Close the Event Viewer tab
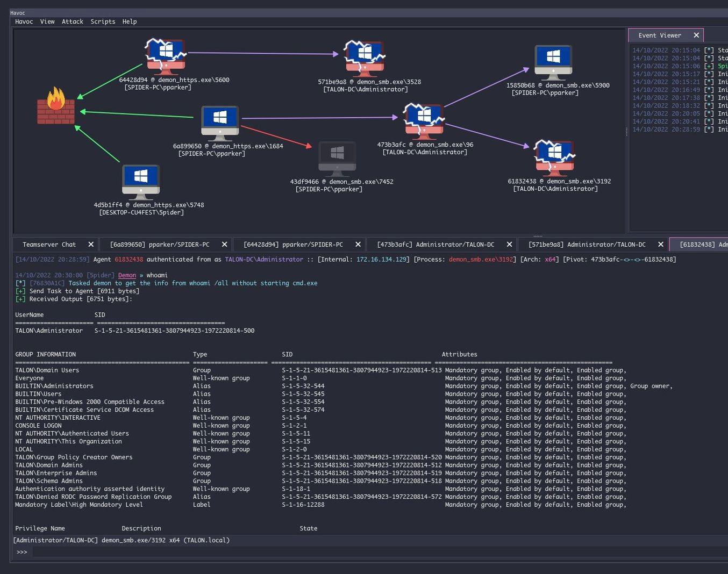 coord(696,35)
